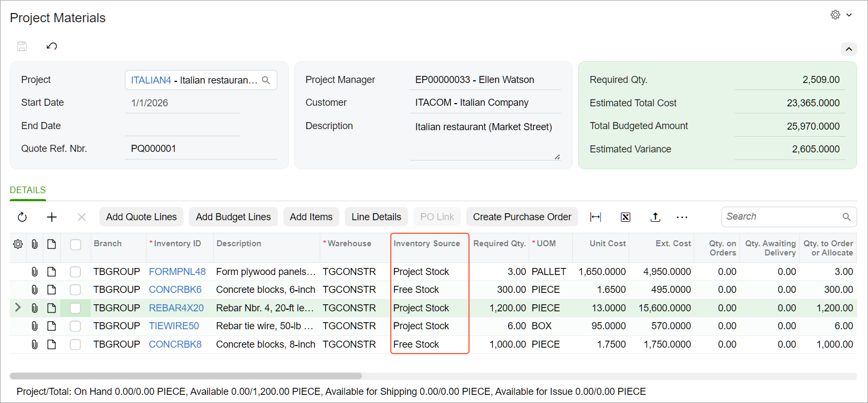This screenshot has height=403, width=868.
Task: Export grid to Excel
Action: (x=625, y=217)
